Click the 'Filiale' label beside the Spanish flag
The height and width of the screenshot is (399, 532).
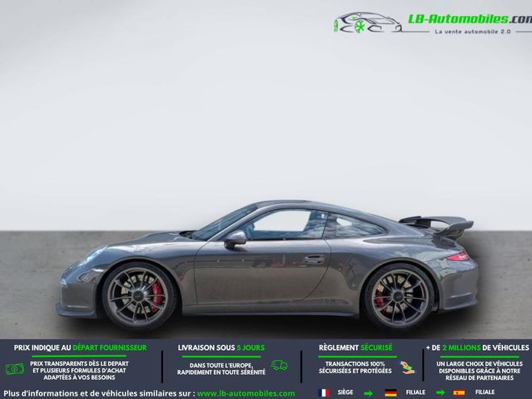[x=485, y=393]
